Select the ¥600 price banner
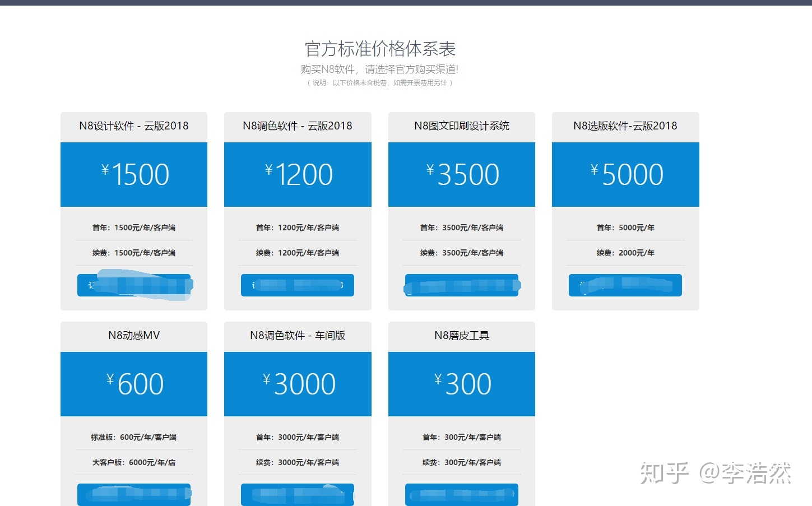The image size is (812, 506). click(x=133, y=384)
